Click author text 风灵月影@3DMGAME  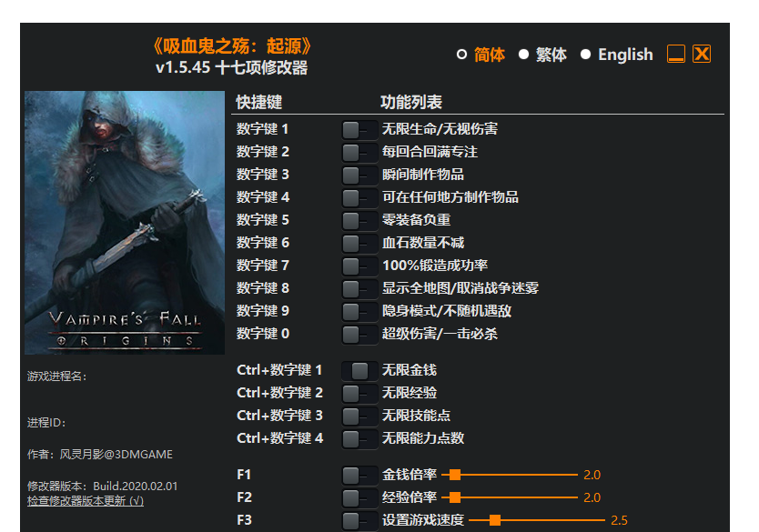116,455
